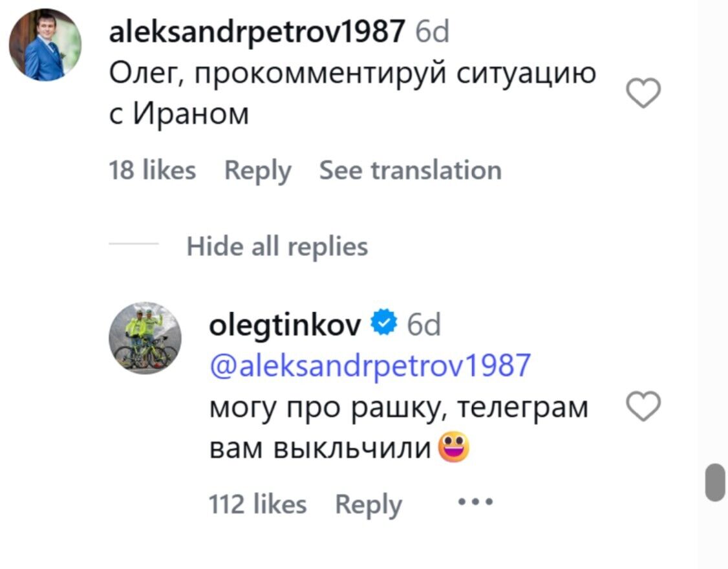728x569 pixels.
Task: Like olegtinkov's reply with heart icon
Action: click(645, 408)
